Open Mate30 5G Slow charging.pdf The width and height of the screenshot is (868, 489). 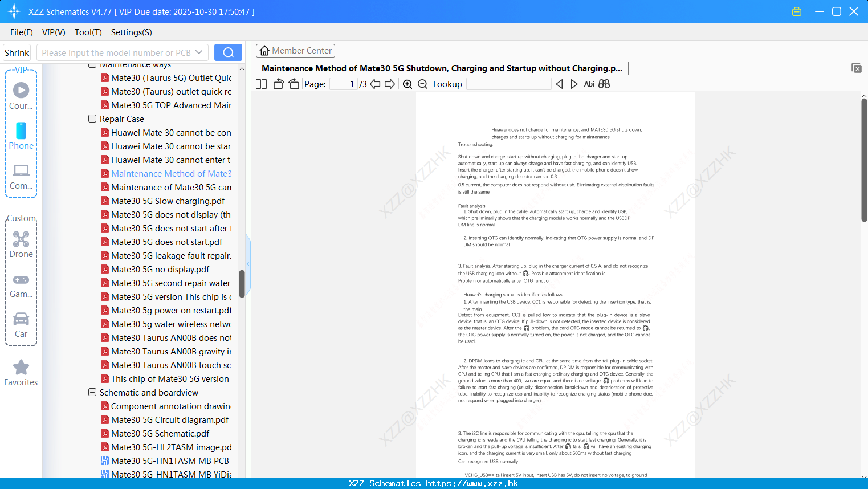[x=168, y=201]
